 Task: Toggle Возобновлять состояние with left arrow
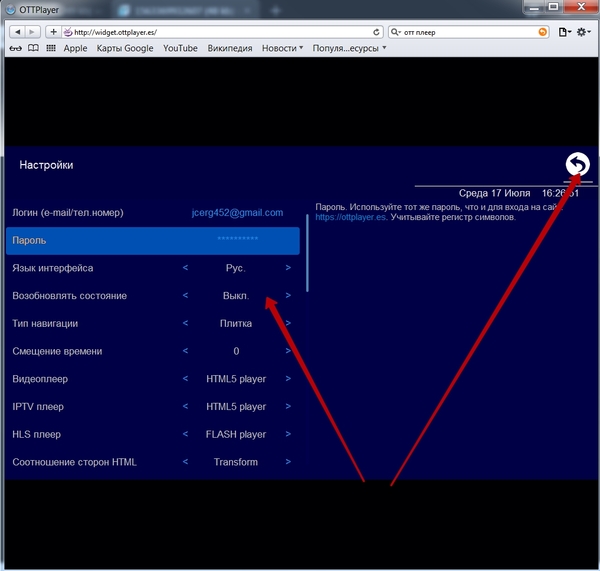(185, 295)
